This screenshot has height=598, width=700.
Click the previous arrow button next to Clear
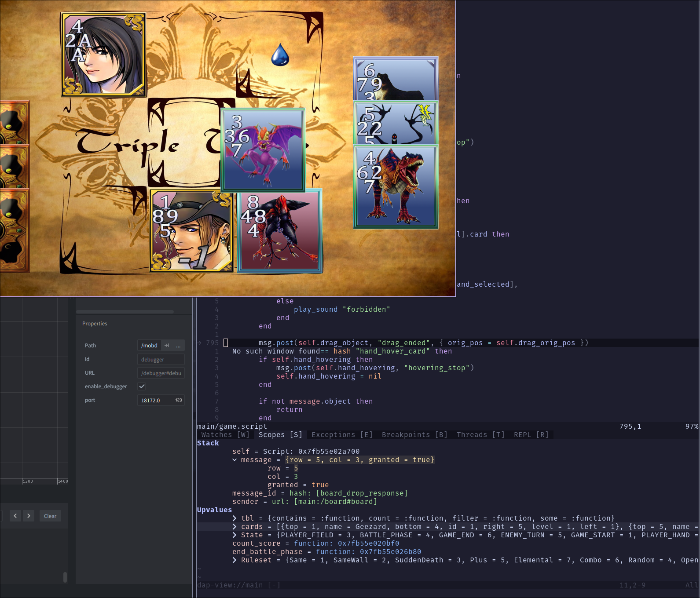point(15,516)
